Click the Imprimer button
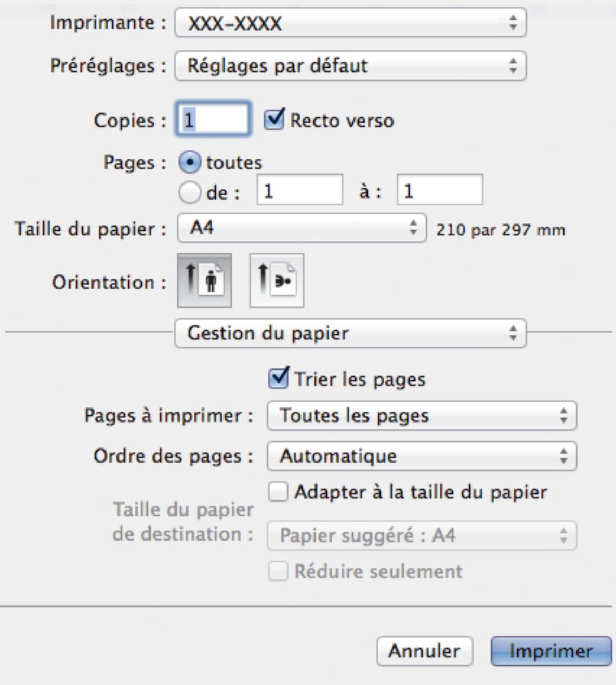Screen dimensions: 616x685 point(551,651)
